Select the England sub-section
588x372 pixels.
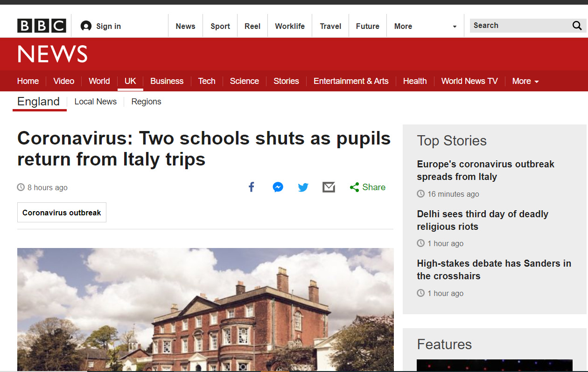(x=39, y=102)
